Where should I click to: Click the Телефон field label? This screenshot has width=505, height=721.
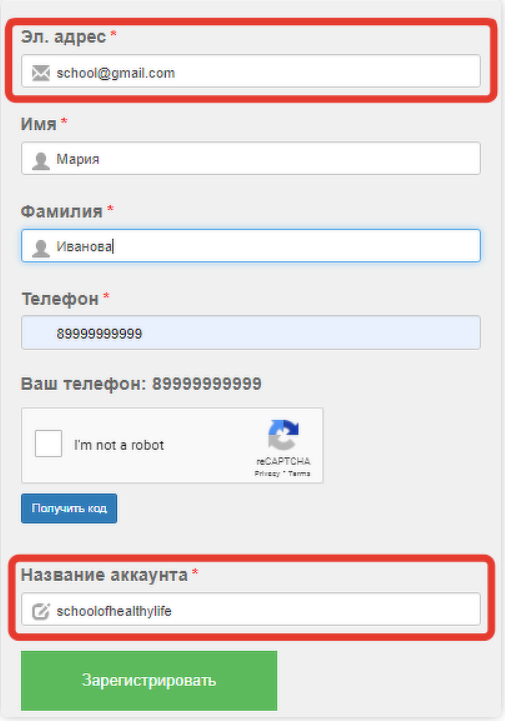point(60,299)
